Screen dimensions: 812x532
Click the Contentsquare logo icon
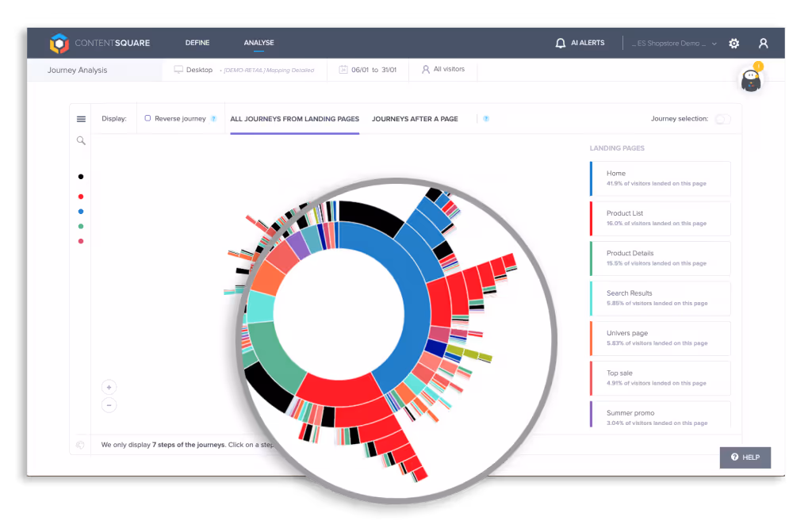(x=59, y=43)
